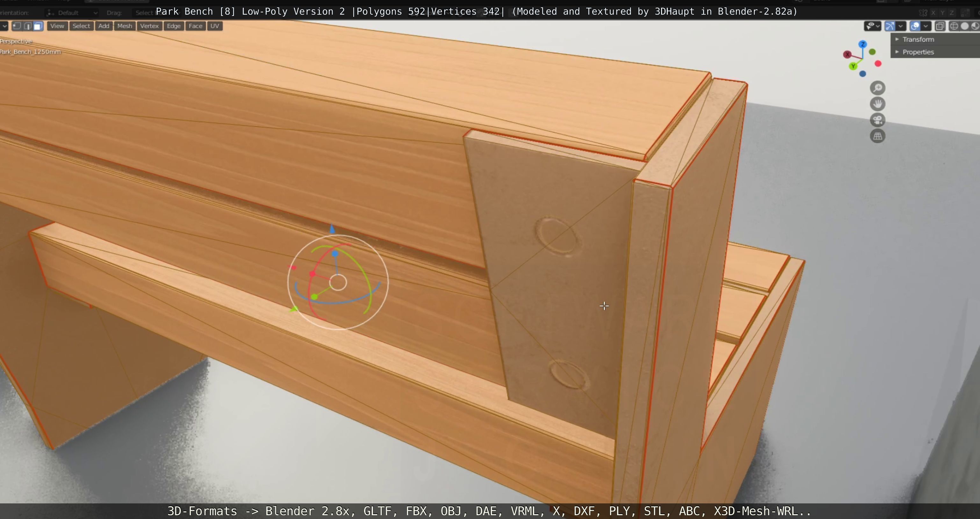Image resolution: width=980 pixels, height=519 pixels.
Task: Switch to solid viewport shading
Action: (x=965, y=26)
